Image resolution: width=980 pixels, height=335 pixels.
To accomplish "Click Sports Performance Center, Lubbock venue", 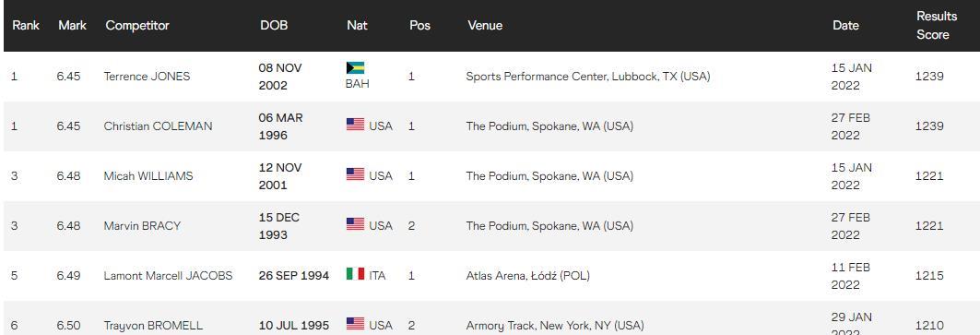I will coord(588,77).
